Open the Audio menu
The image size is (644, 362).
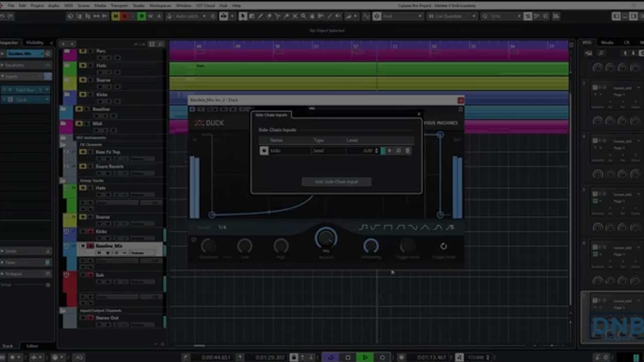point(53,6)
